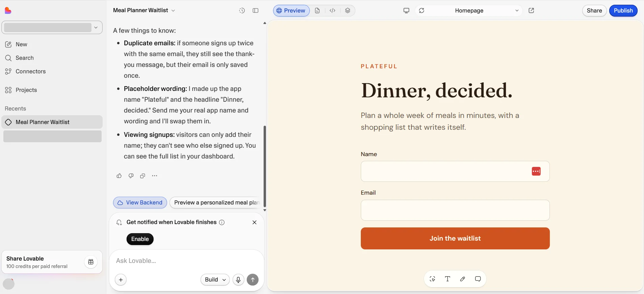Open recent Meal Planner Waitlist project
Screen dimensions: 644x294
pyautogui.click(x=52, y=122)
